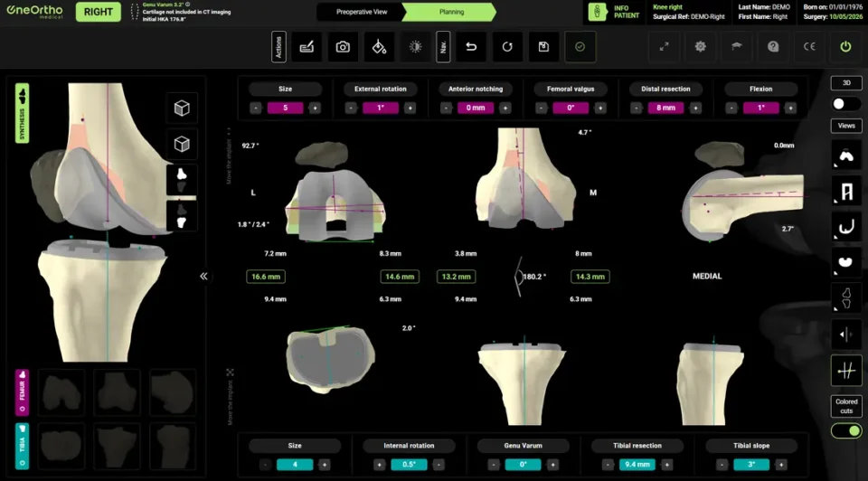Select the upper 3D cube view

click(182, 108)
